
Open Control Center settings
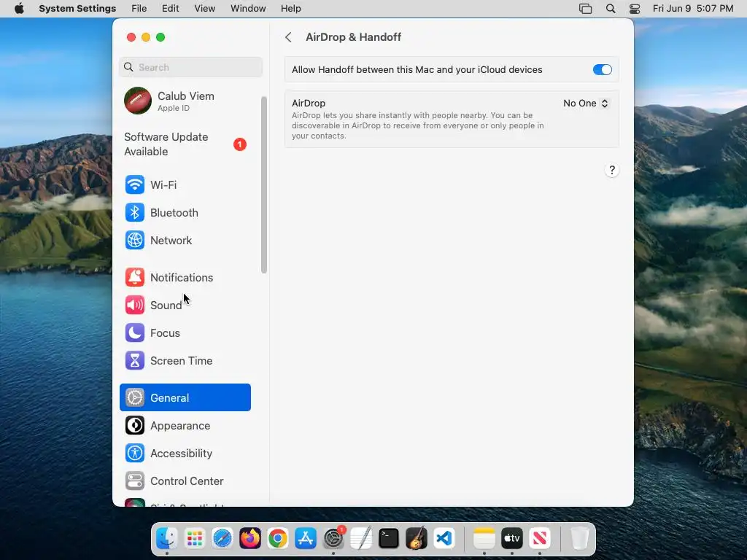coord(185,481)
